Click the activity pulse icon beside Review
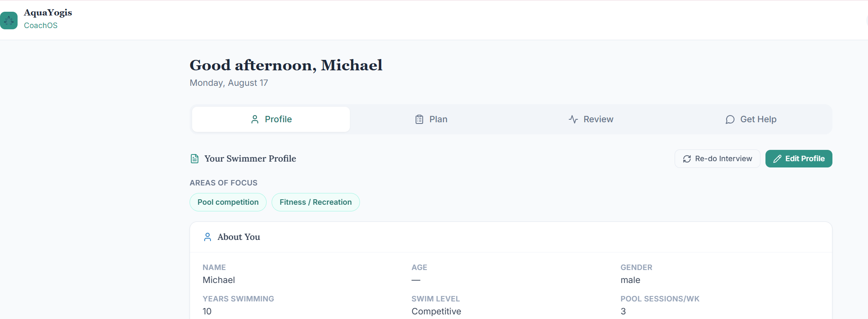This screenshot has height=319, width=868. coord(573,119)
